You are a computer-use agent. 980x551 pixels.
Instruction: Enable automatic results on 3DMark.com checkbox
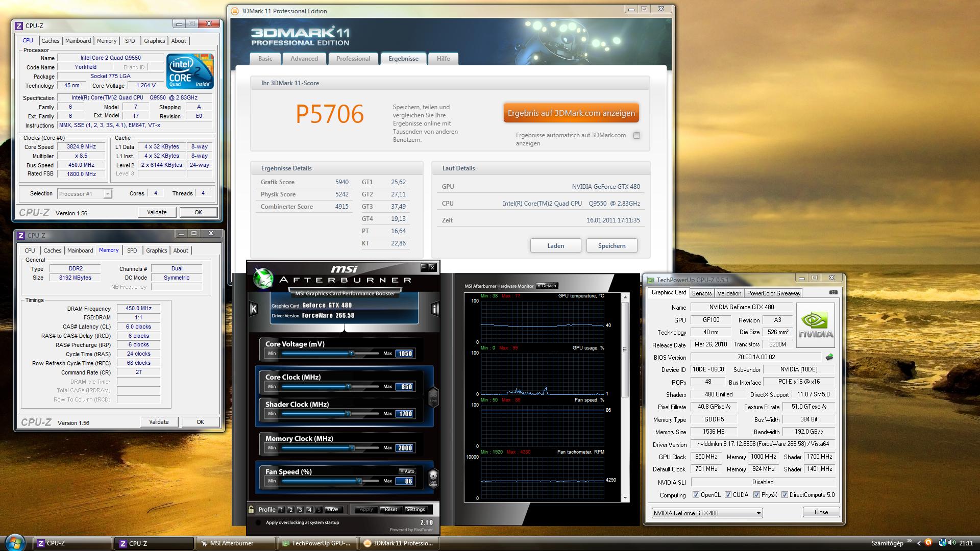pos(636,136)
